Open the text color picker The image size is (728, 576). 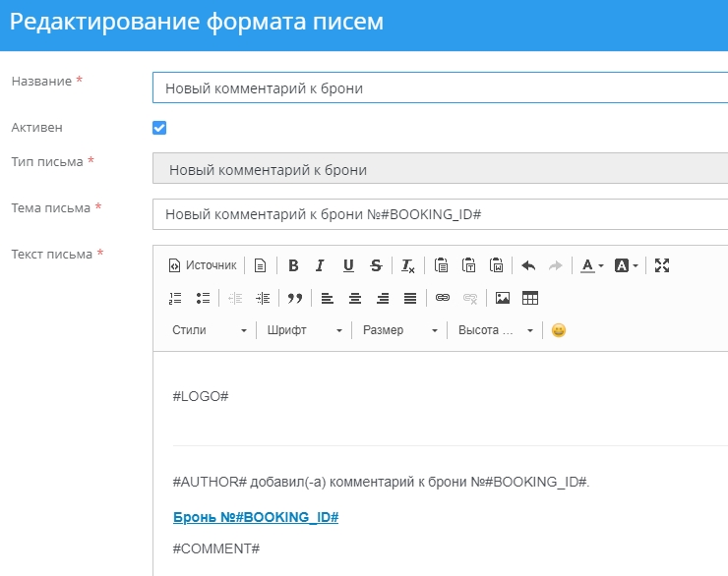click(x=591, y=265)
